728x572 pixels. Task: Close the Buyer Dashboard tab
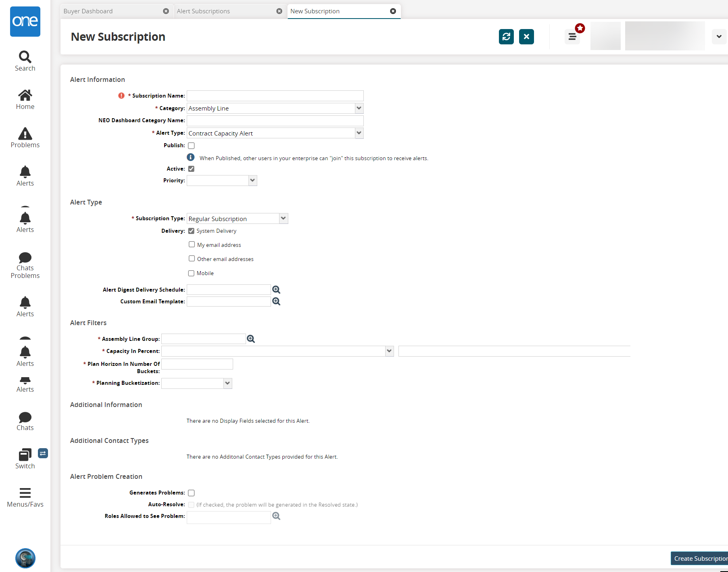(x=166, y=11)
